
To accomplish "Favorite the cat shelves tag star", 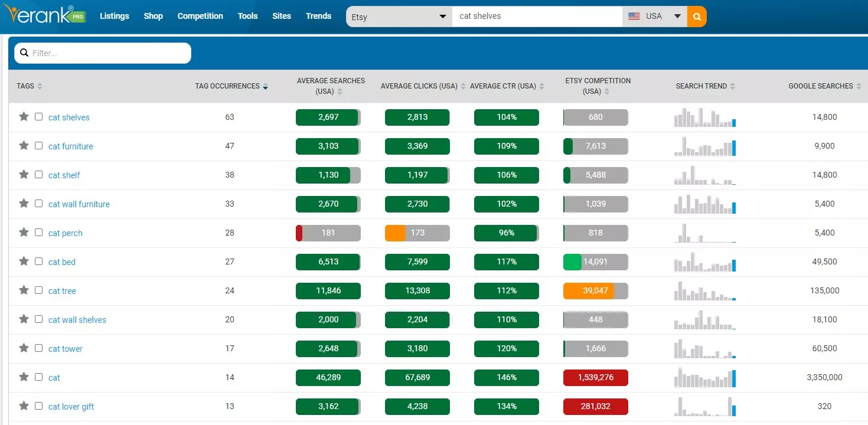I will [x=24, y=117].
